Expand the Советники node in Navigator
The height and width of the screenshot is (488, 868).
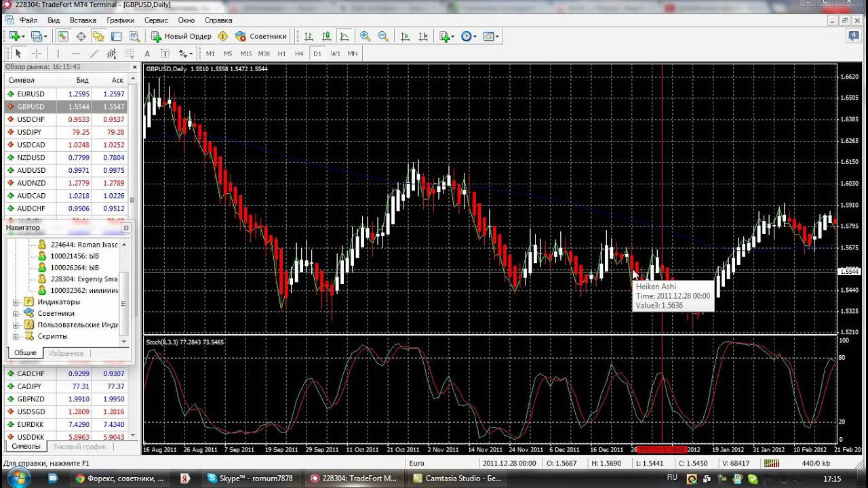(x=16, y=313)
